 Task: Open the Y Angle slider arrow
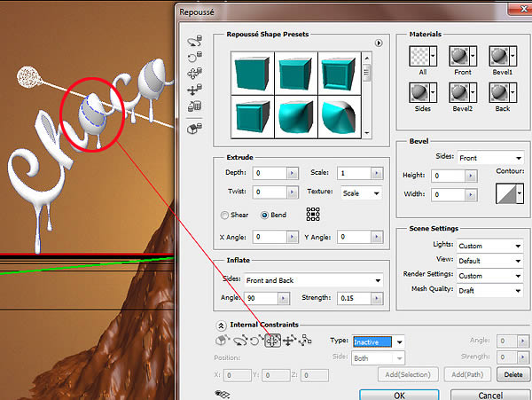point(377,237)
